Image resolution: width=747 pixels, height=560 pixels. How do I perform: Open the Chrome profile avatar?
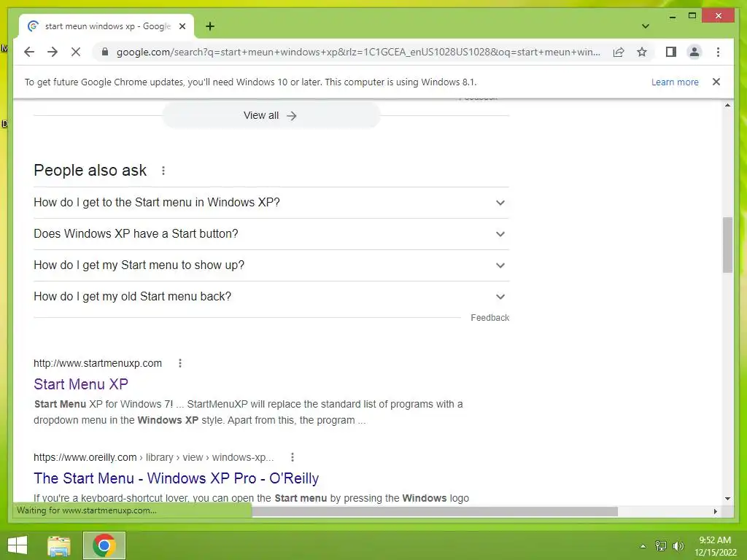click(694, 52)
